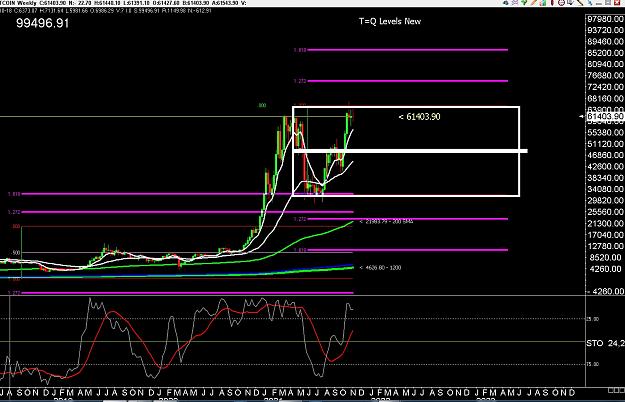Click the 72420.00 price axis label
Image resolution: width=625 pixels, height=402 pixels.
(605, 87)
